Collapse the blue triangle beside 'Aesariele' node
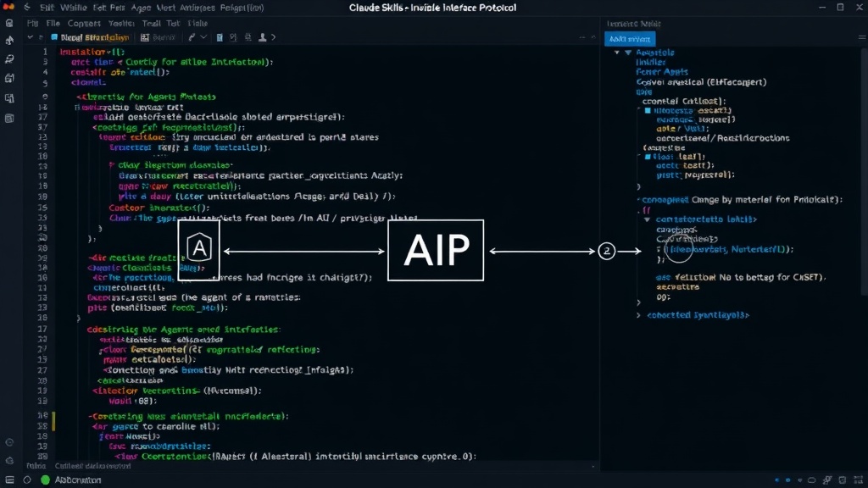The image size is (868, 488). [628, 53]
